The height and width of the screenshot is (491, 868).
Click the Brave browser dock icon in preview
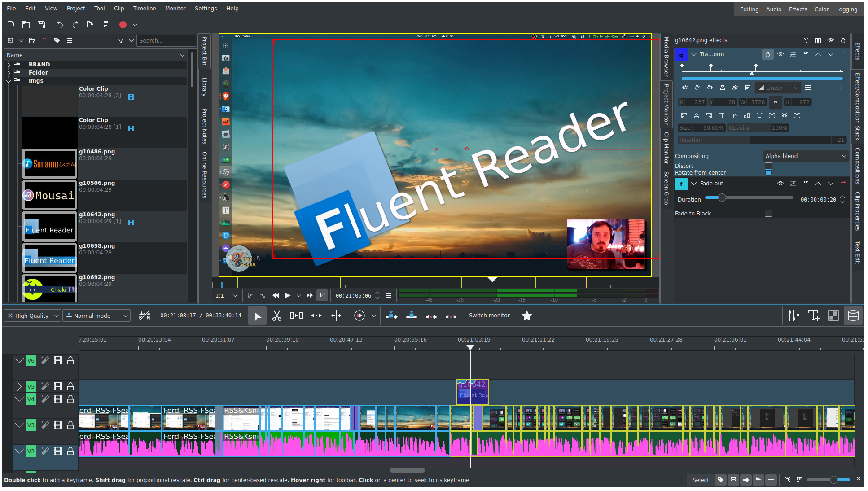point(226,96)
